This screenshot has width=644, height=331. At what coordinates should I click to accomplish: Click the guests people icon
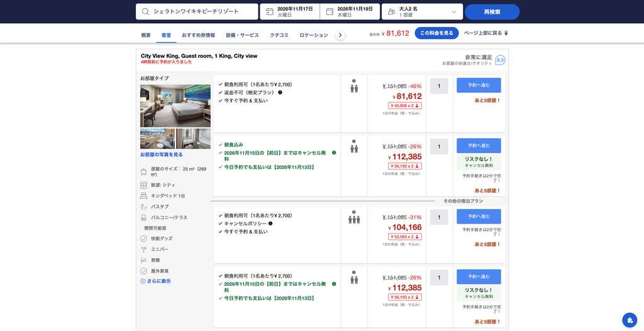pyautogui.click(x=391, y=11)
